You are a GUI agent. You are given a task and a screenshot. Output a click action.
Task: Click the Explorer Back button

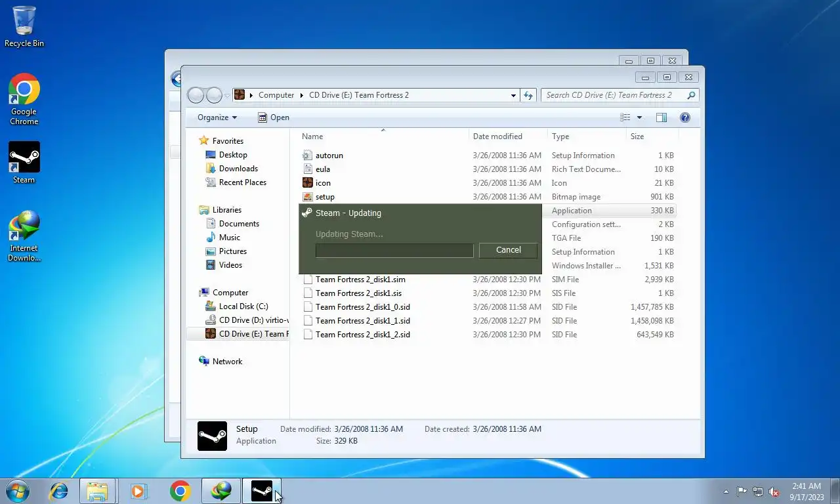[196, 95]
